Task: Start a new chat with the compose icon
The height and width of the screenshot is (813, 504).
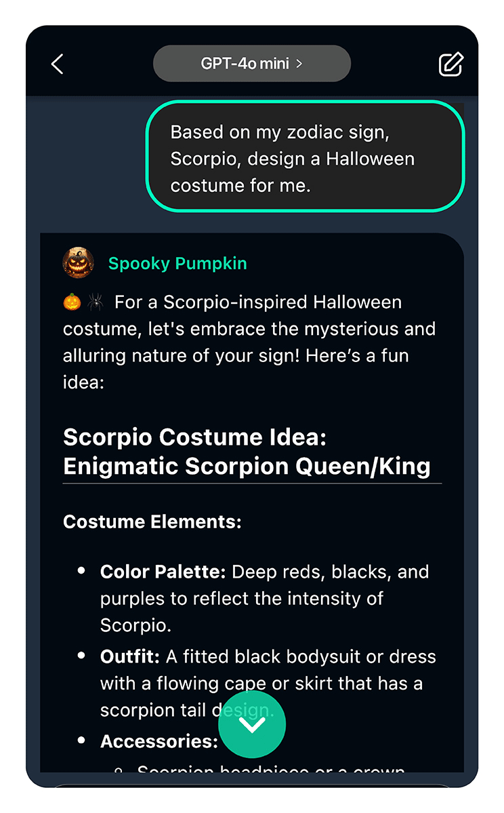Action: tap(450, 63)
